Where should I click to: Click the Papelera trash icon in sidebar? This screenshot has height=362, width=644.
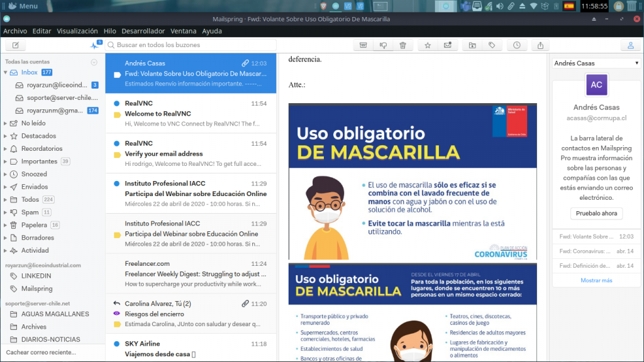pos(14,225)
